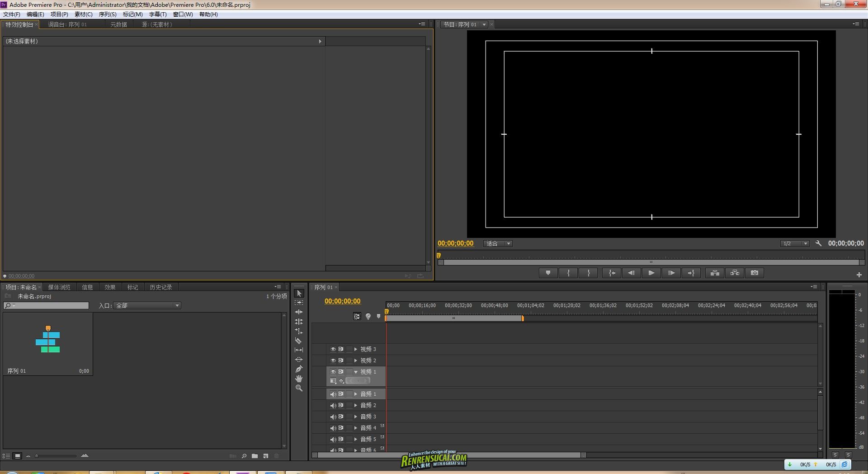Select the Hand tool
The width and height of the screenshot is (868, 474).
pyautogui.click(x=299, y=379)
